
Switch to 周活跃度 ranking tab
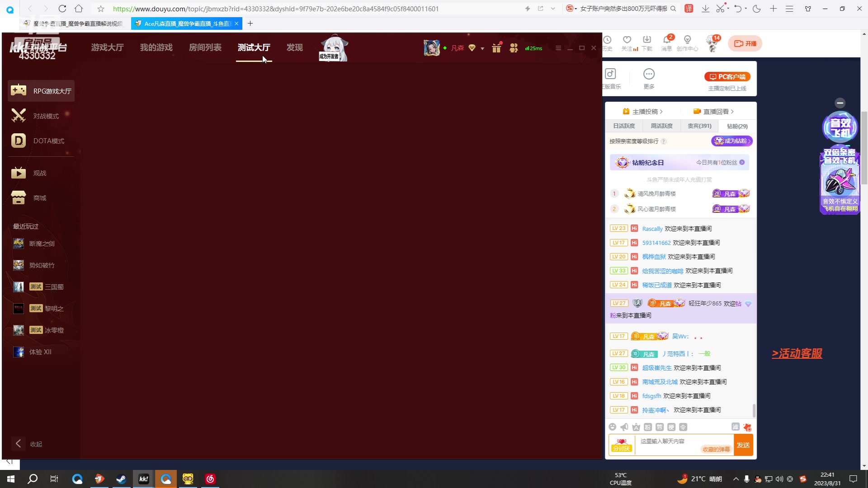(x=661, y=126)
